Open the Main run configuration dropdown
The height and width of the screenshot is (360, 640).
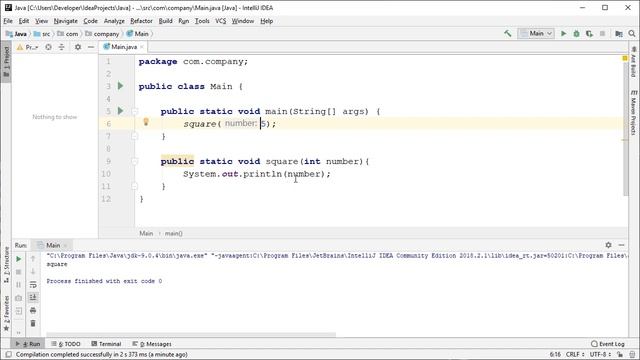click(x=536, y=33)
